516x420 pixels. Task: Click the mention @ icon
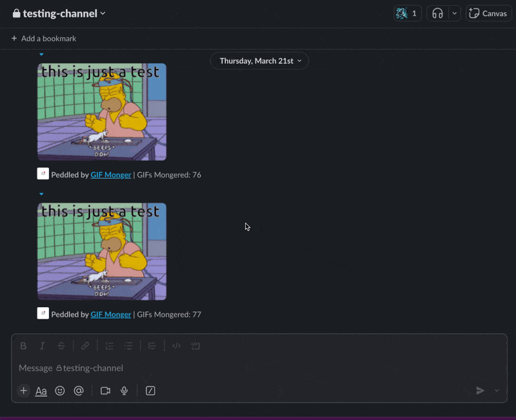(x=79, y=391)
